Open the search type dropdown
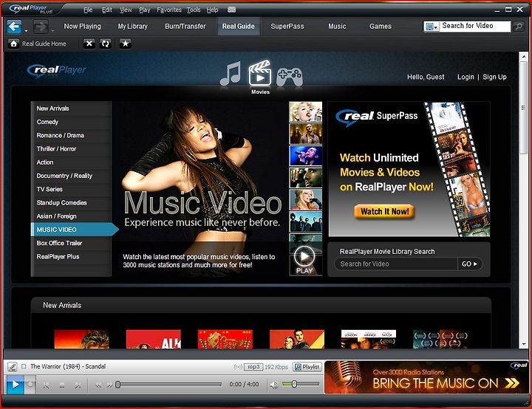Screen dimensions: 532x409 432,26
